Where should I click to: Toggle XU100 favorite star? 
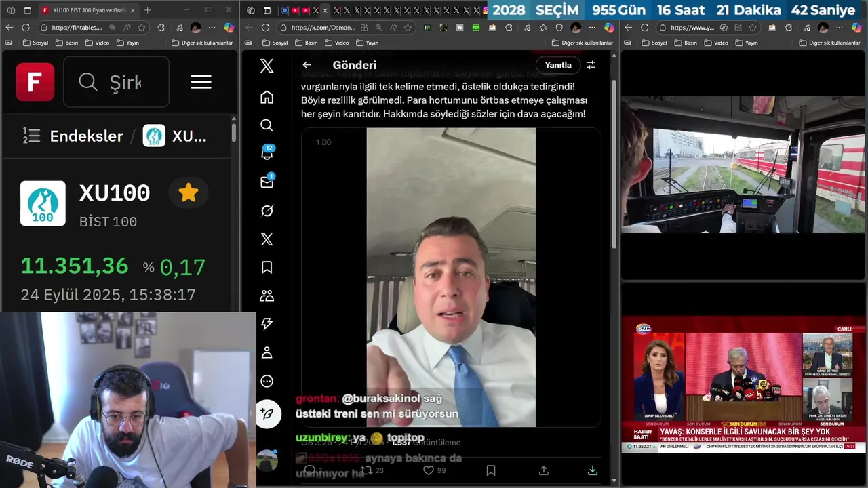coord(188,193)
